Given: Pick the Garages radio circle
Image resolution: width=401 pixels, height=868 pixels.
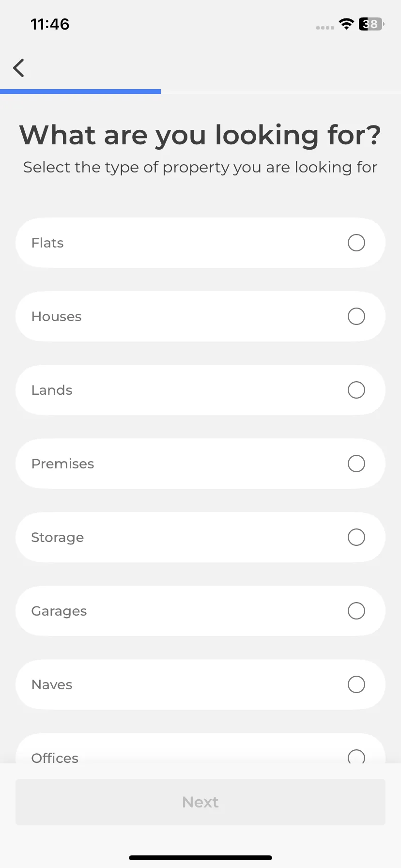Looking at the screenshot, I should (x=356, y=611).
